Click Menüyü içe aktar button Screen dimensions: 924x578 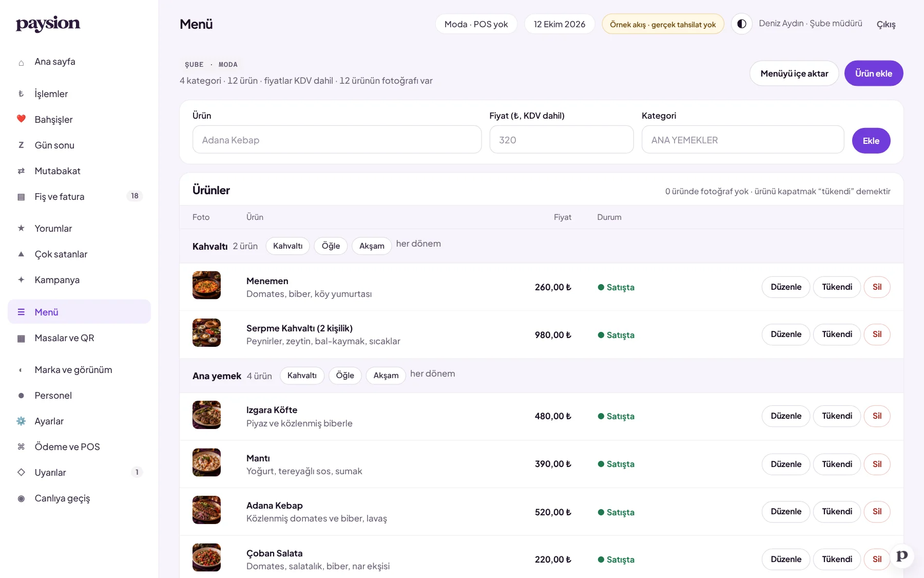(x=794, y=73)
